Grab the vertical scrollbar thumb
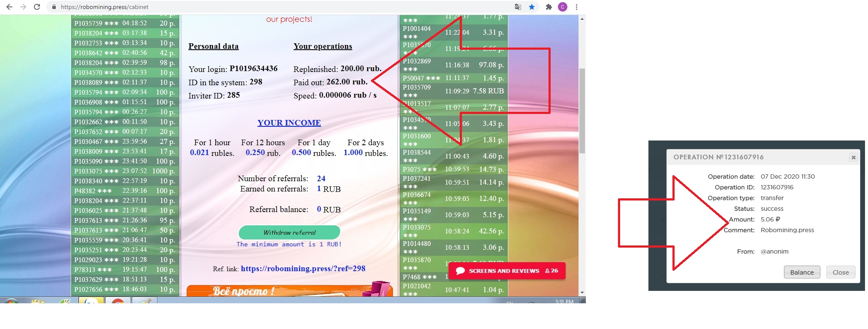 click(x=582, y=111)
